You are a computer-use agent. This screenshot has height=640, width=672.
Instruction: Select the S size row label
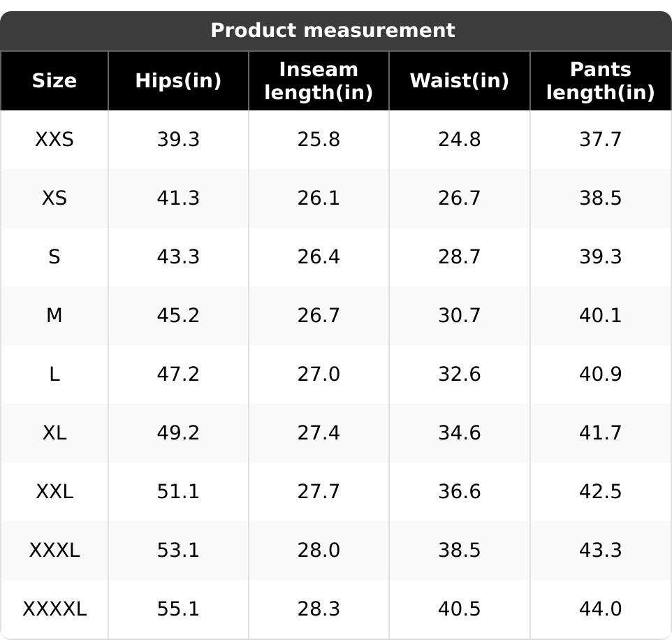(x=54, y=257)
